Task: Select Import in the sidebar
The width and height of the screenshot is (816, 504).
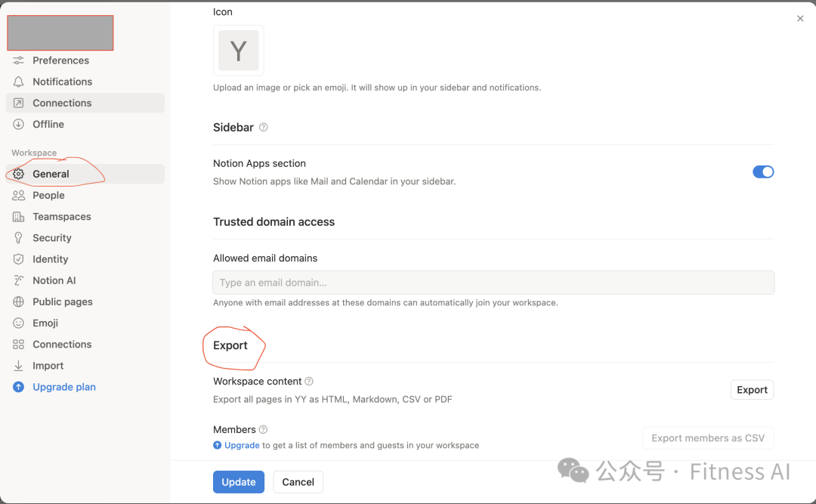Action: pyautogui.click(x=48, y=366)
